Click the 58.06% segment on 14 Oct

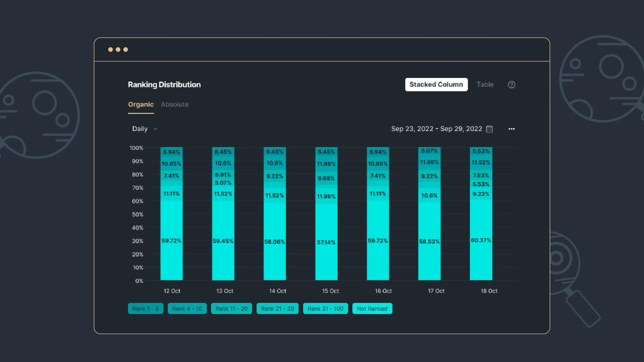[x=275, y=241]
